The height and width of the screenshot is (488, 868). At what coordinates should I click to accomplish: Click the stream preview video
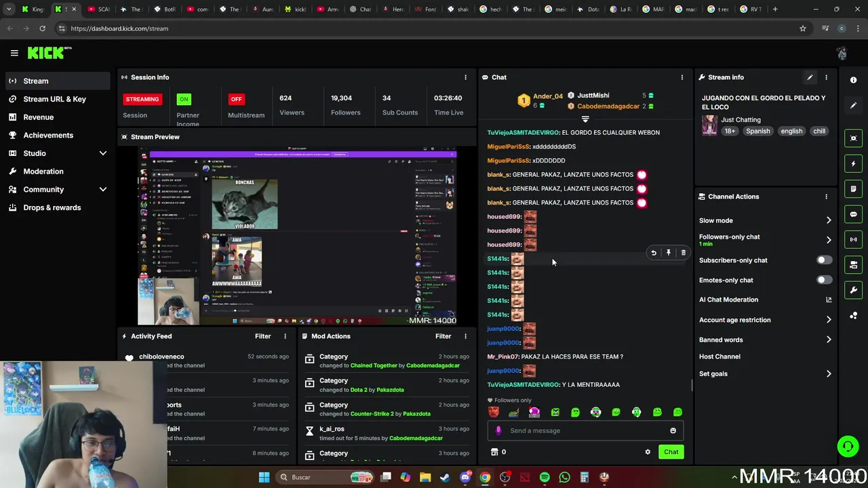[x=297, y=236]
